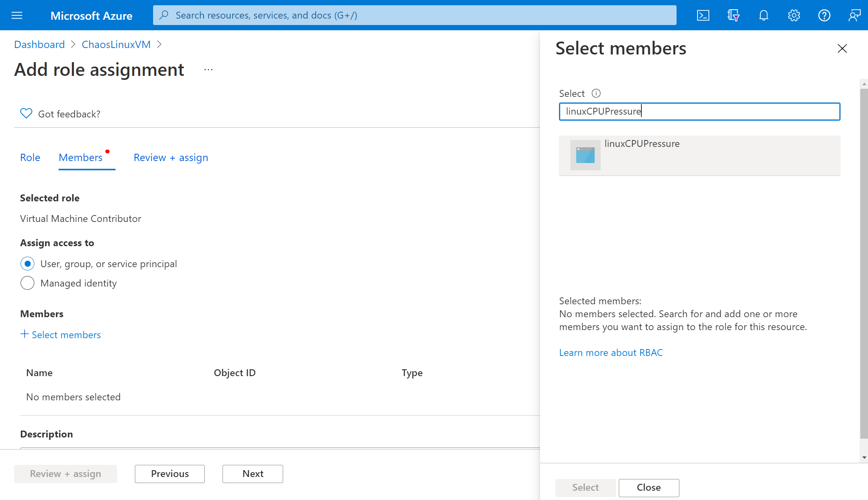868x500 pixels.
Task: Click the Previous navigation button
Action: pos(169,474)
